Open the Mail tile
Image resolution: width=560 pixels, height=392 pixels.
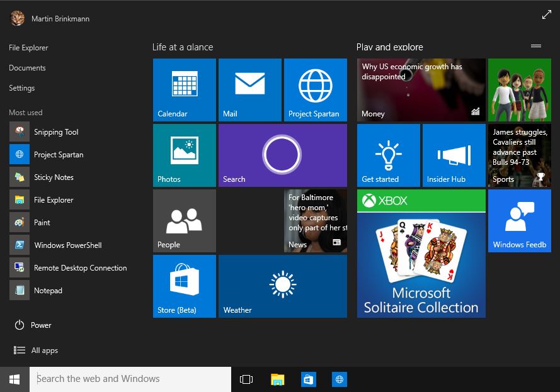click(250, 90)
